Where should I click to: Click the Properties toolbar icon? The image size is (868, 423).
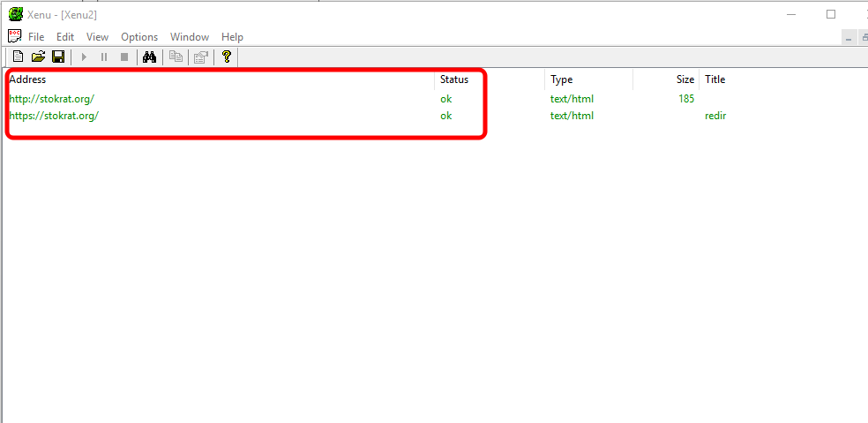coord(200,57)
